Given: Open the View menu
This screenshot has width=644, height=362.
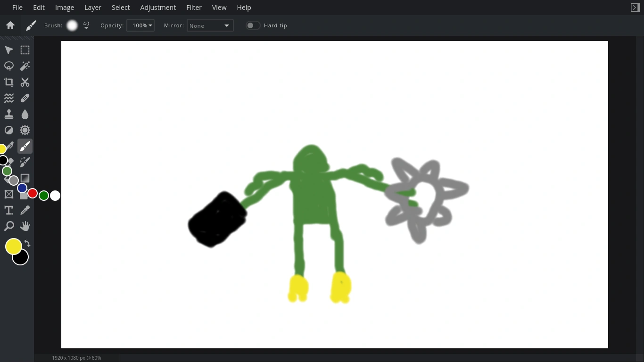Looking at the screenshot, I should tap(219, 8).
